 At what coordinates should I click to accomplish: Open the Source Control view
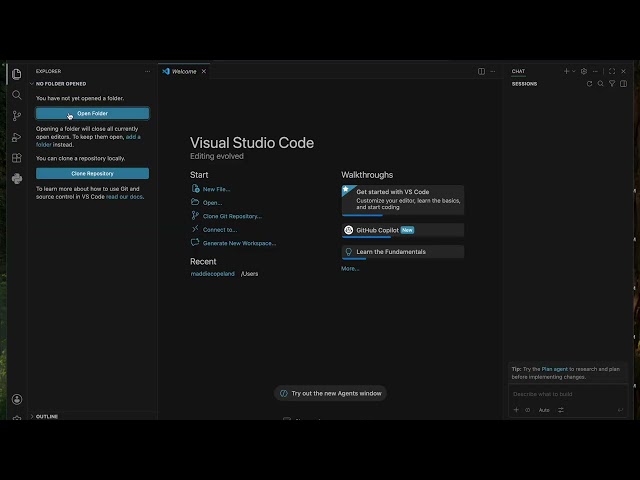pyautogui.click(x=17, y=116)
